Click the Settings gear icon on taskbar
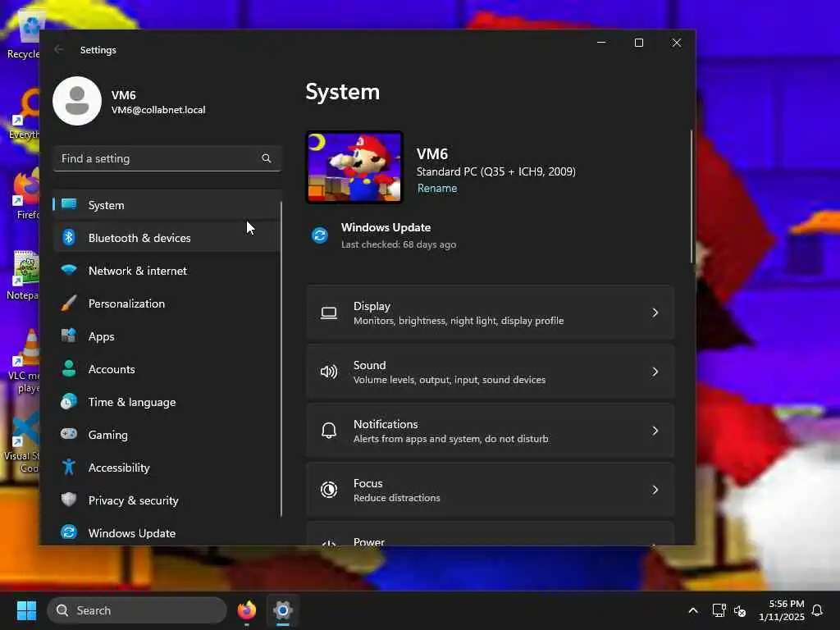 coord(283,610)
